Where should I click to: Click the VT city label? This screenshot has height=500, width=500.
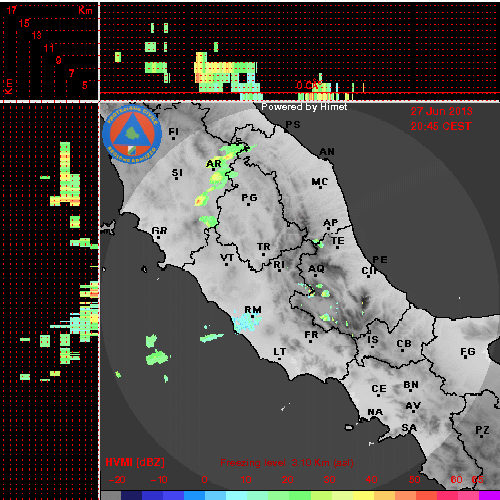pyautogui.click(x=227, y=257)
